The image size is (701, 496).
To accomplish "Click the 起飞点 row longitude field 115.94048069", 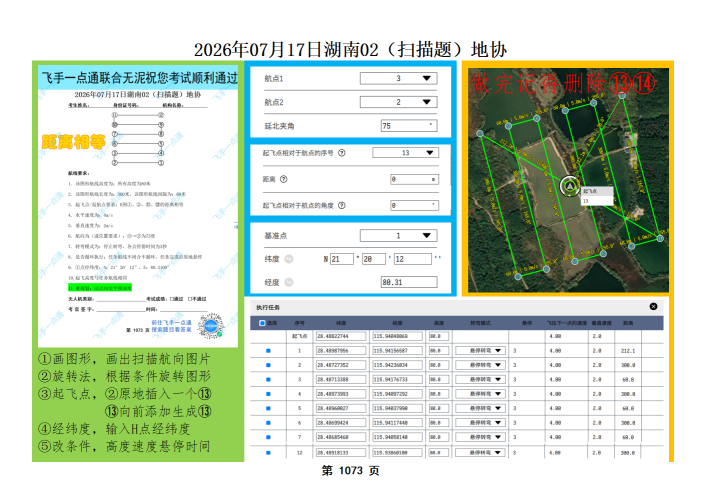I will point(397,336).
